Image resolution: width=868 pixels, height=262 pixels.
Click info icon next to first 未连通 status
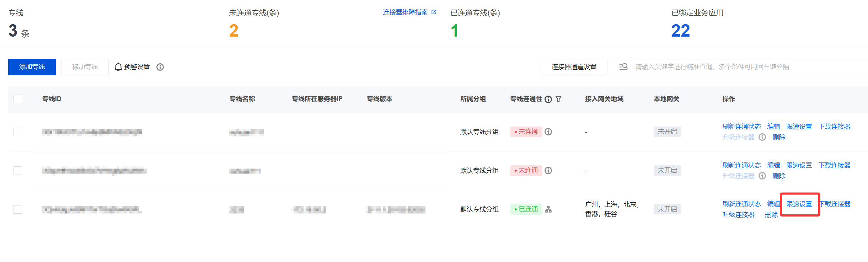click(548, 132)
